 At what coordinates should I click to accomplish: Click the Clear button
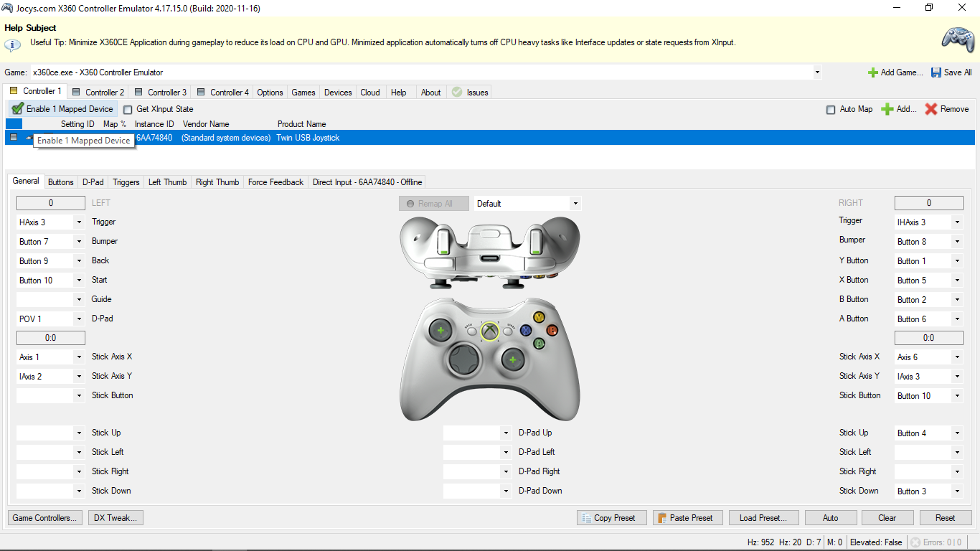point(887,518)
